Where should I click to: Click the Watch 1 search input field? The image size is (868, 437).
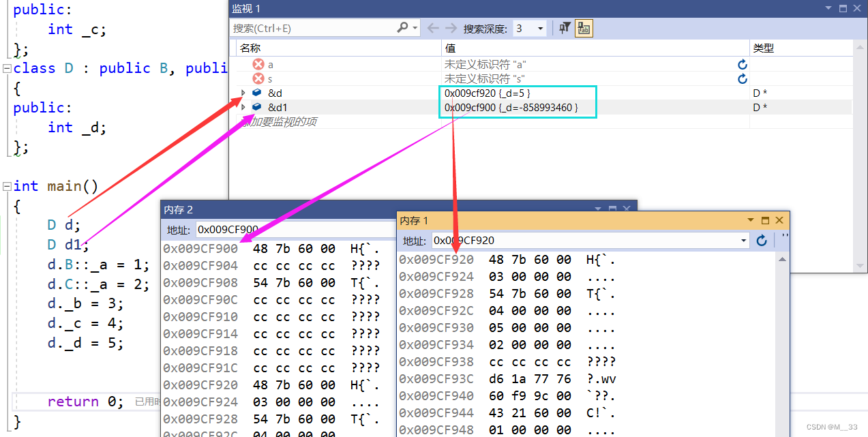(x=314, y=28)
